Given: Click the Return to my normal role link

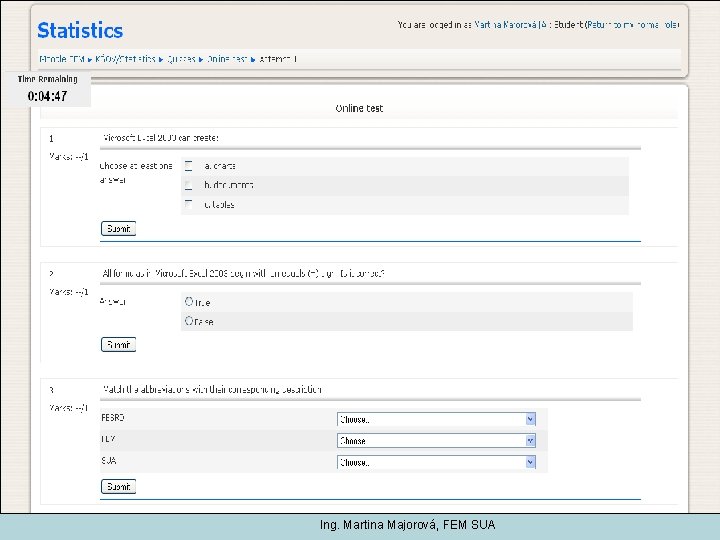Looking at the screenshot, I should tap(633, 25).
